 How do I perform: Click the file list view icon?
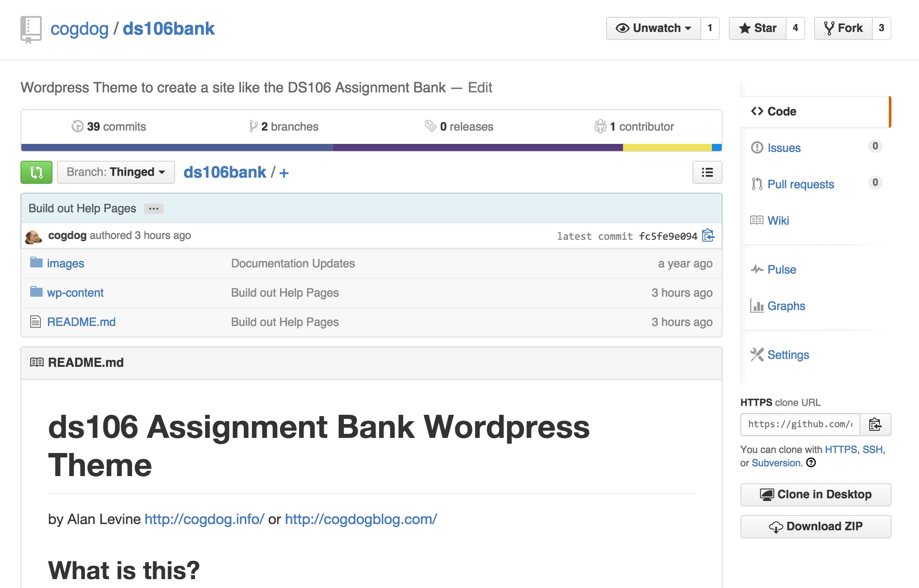coord(707,172)
